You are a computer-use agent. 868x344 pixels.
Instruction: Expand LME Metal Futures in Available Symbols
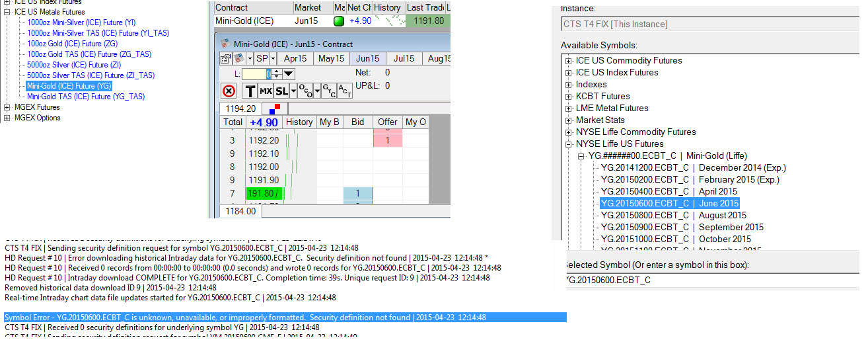tap(569, 108)
